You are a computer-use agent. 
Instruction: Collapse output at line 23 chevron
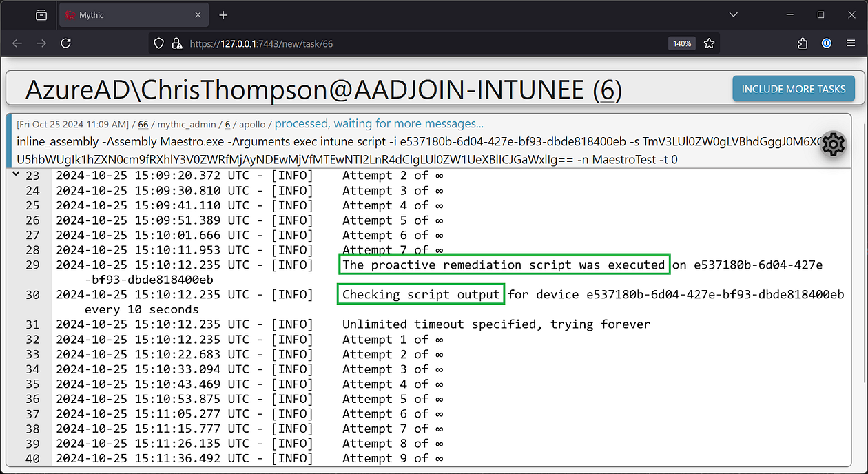16,175
